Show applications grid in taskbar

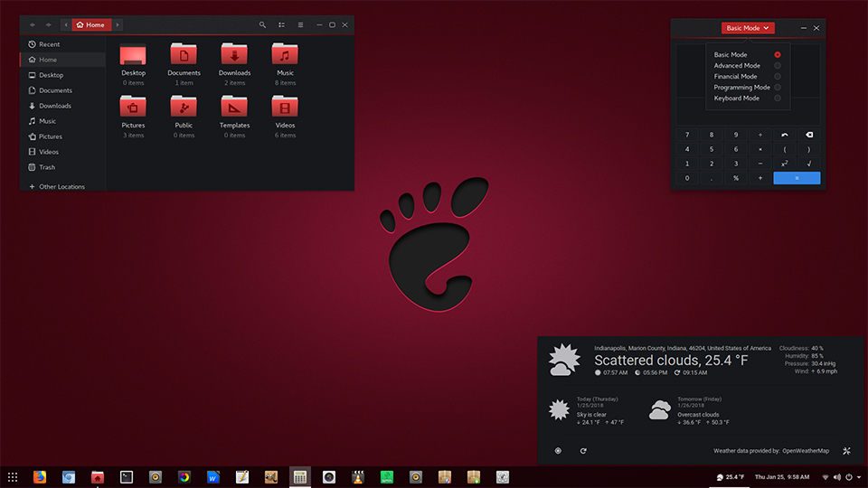pyautogui.click(x=13, y=477)
